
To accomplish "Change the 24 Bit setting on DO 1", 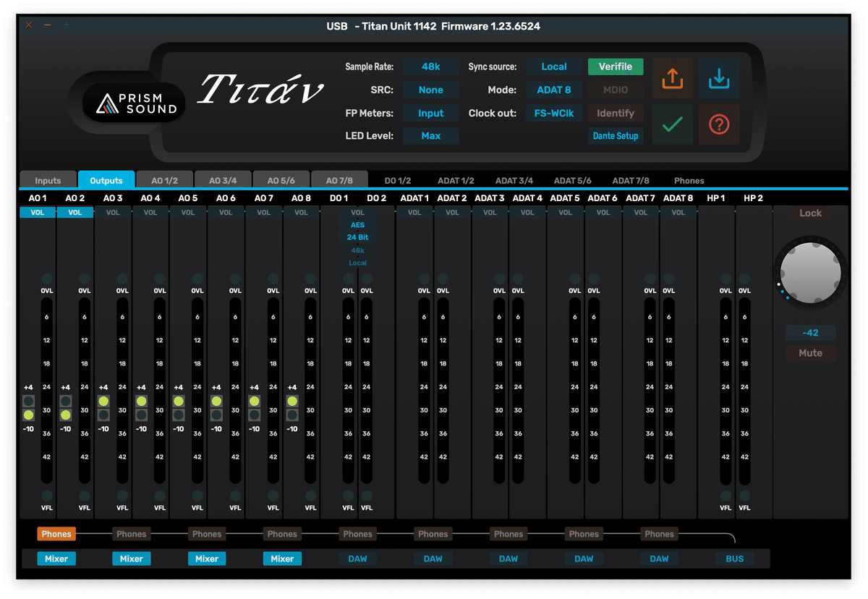I will point(357,237).
